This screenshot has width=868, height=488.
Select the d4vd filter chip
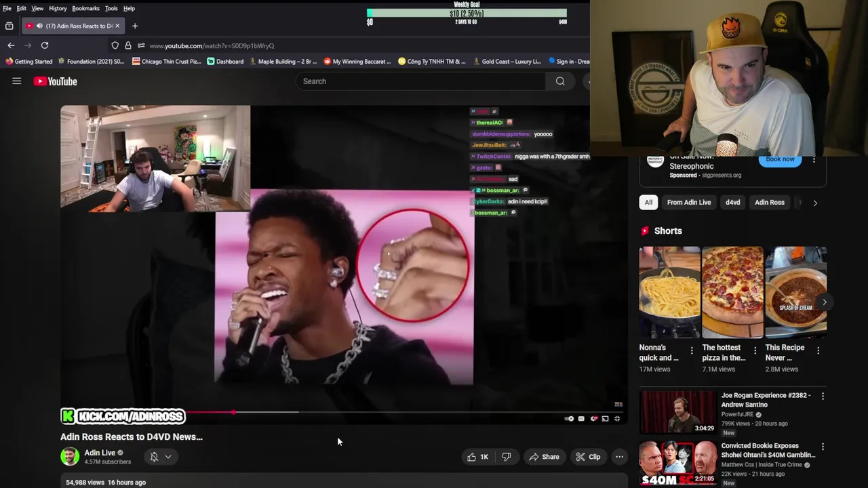pos(732,202)
